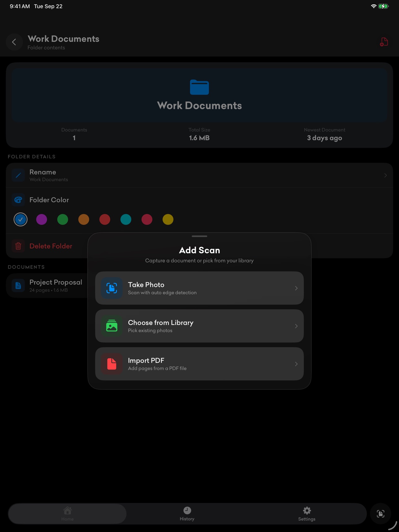Tap the battery charging icon
Viewport: 399px width, 532px height.
pos(384,6)
